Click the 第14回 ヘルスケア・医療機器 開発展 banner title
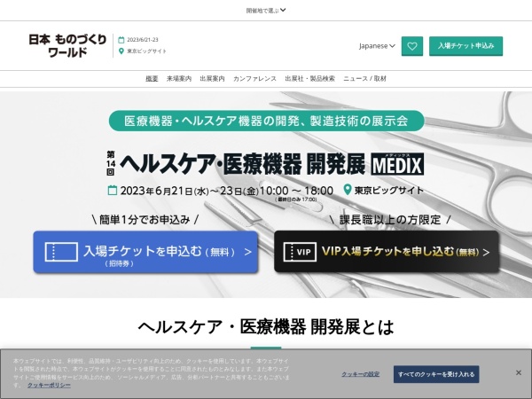532x399 pixels. [x=236, y=164]
